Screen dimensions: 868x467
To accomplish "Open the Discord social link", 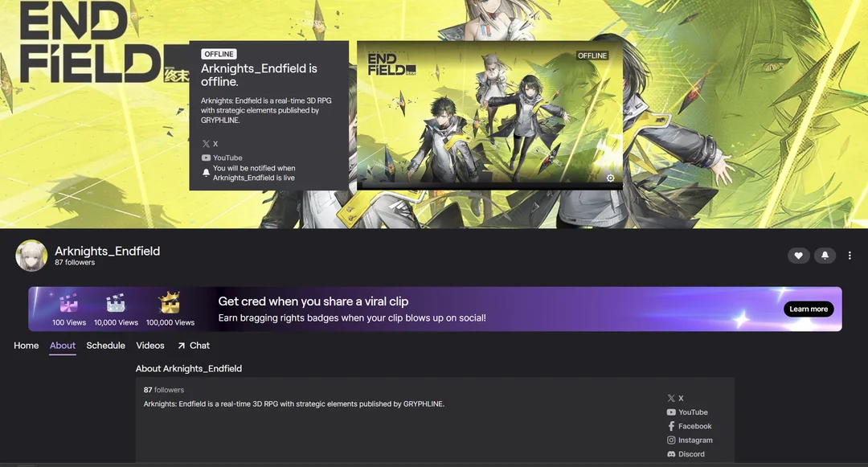I will [686, 453].
